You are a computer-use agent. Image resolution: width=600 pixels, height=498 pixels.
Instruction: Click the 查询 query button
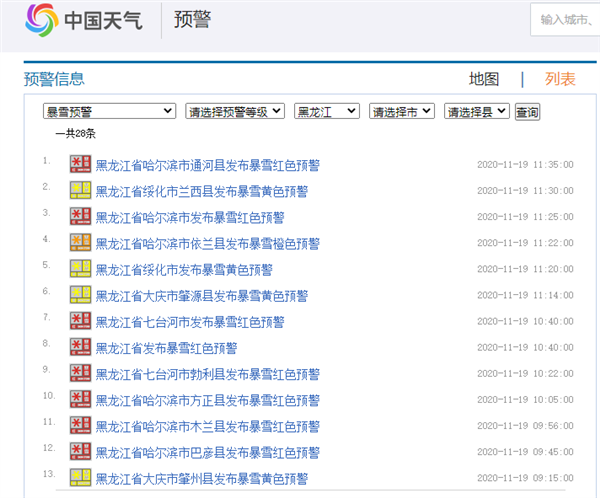click(x=527, y=112)
